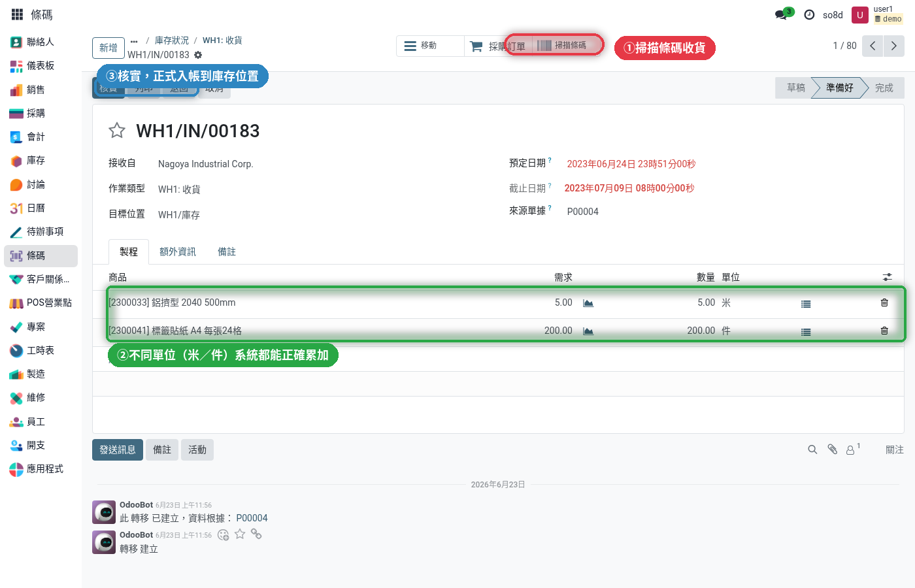Go to next record in pager

point(894,46)
